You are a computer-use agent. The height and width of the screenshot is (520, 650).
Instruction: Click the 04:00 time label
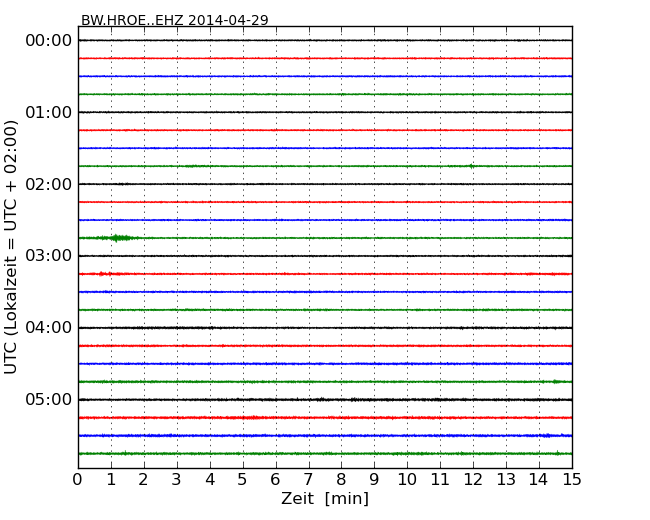coord(49,328)
